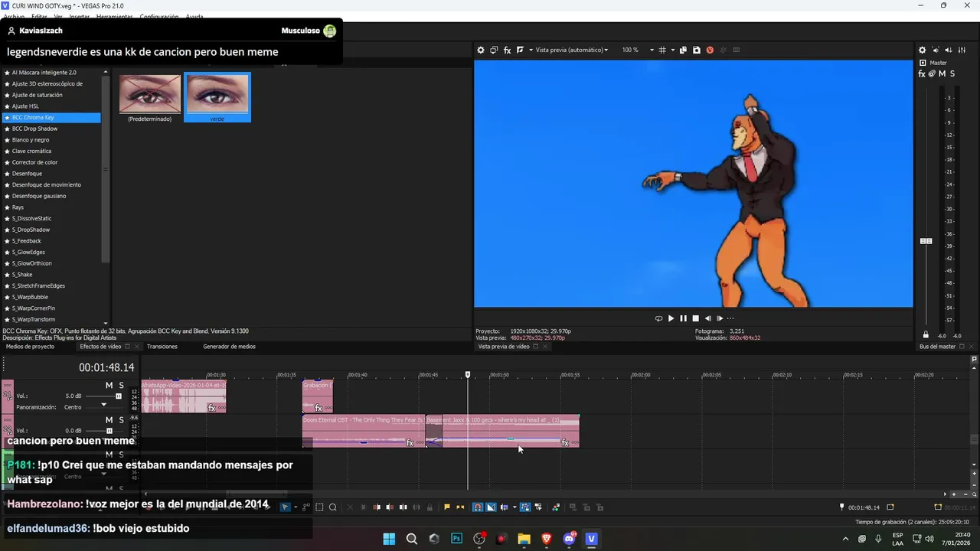Copy snapshot to clipboard icon
Viewport: 980px width, 551px height.
click(683, 50)
